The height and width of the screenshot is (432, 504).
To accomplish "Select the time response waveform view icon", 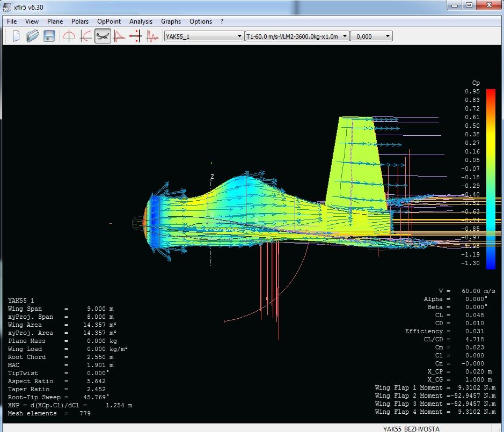I will click(x=152, y=36).
